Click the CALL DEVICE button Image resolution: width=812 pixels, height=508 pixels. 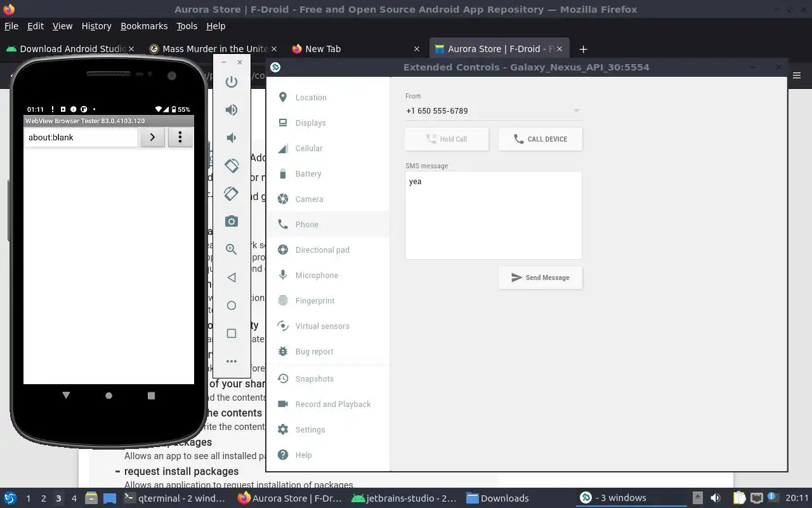pyautogui.click(x=540, y=139)
